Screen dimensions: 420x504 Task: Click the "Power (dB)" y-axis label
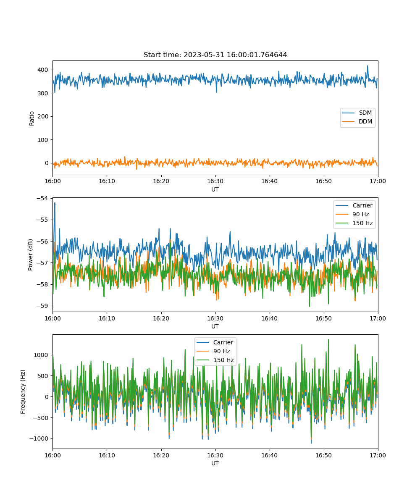(x=31, y=255)
